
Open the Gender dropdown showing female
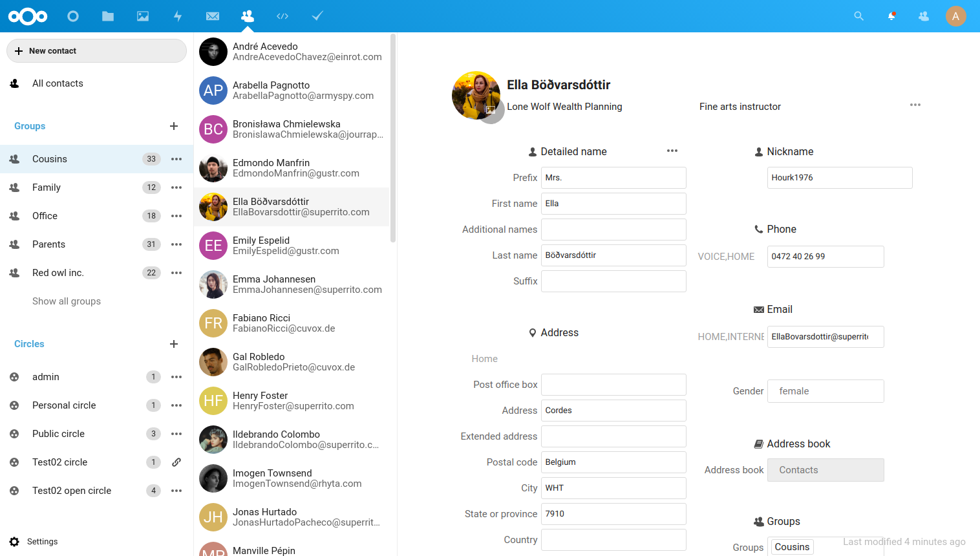tap(825, 391)
